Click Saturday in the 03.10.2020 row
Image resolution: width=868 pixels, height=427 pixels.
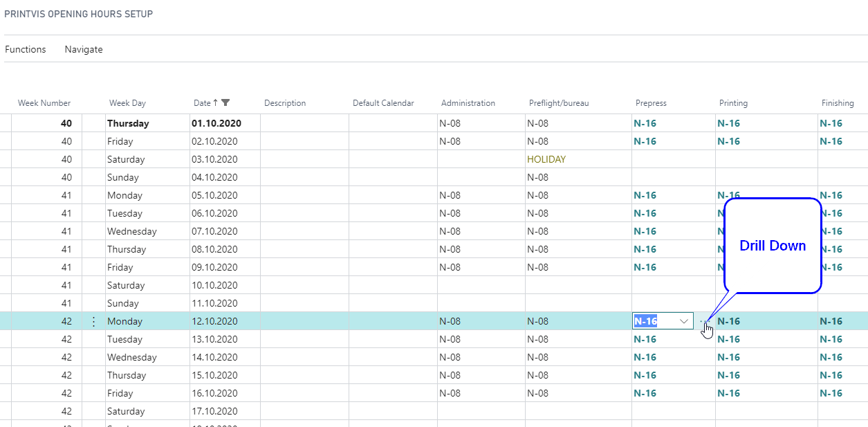(126, 159)
